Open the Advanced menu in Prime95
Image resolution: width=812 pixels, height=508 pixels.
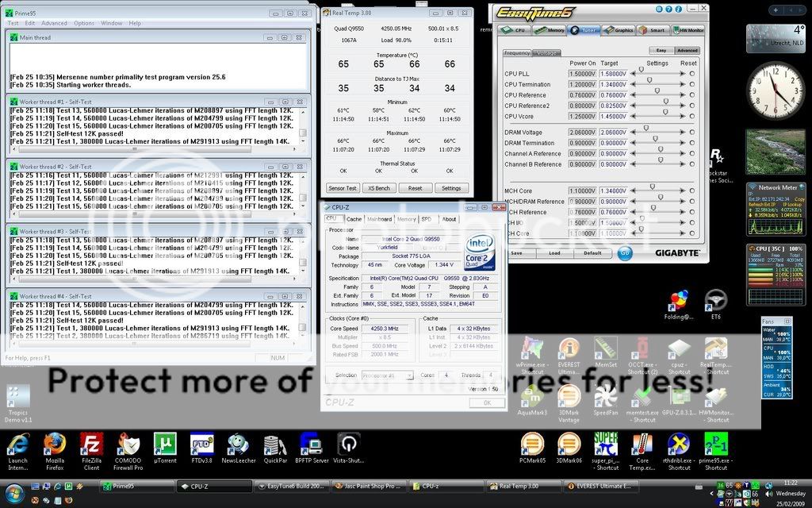pos(54,23)
